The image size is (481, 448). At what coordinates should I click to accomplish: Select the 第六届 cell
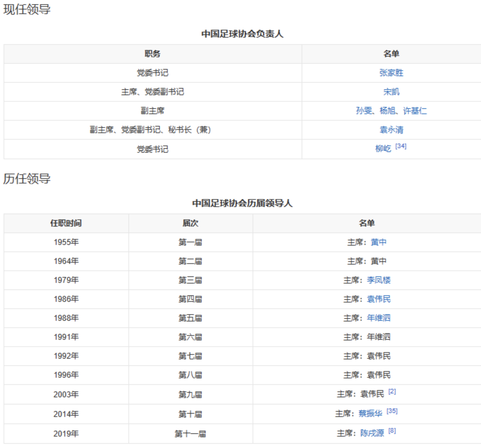coord(191,337)
